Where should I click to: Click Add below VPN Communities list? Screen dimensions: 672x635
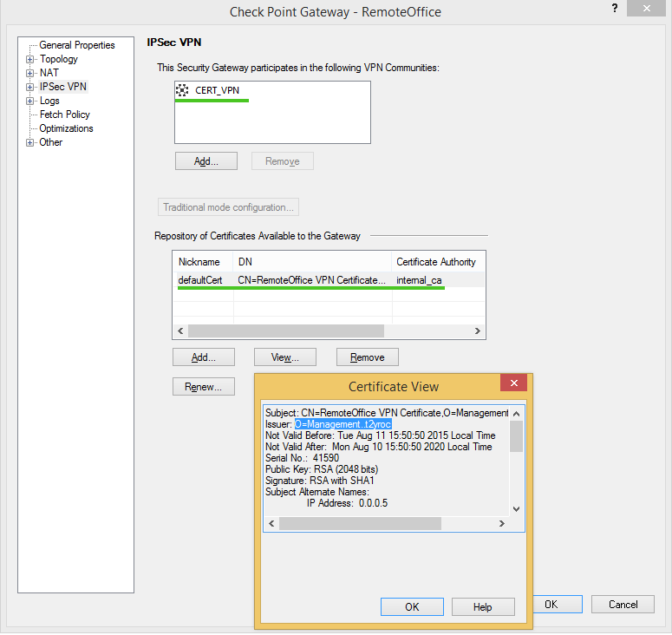[x=206, y=161]
